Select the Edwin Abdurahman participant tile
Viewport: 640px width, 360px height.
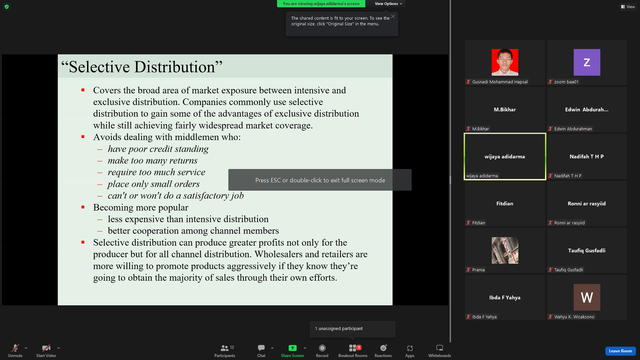[x=587, y=109]
